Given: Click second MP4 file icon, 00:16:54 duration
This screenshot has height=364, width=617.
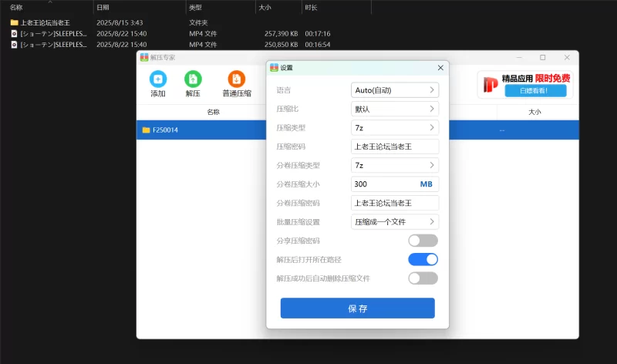Looking at the screenshot, I should click(14, 45).
